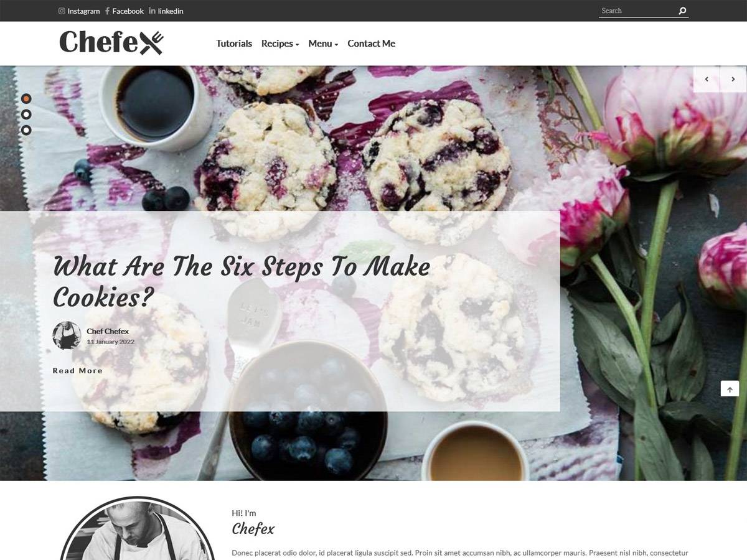Image resolution: width=747 pixels, height=560 pixels.
Task: Click the Chef Chefex author name
Action: tap(108, 331)
